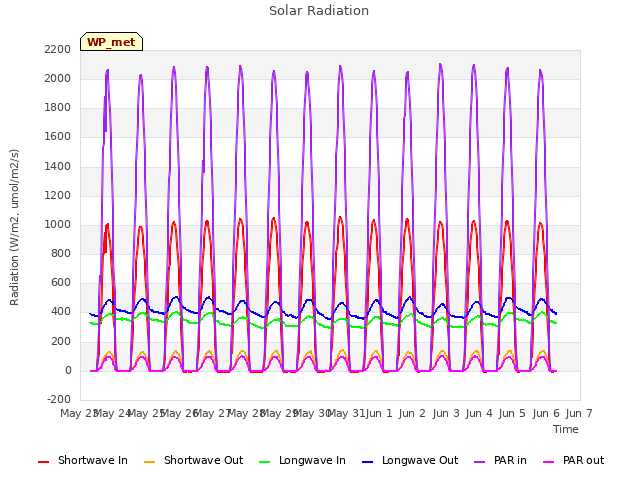The height and width of the screenshot is (480, 640).
Task: Click the 1000 y-axis tick label
Action: pyautogui.click(x=58, y=224)
